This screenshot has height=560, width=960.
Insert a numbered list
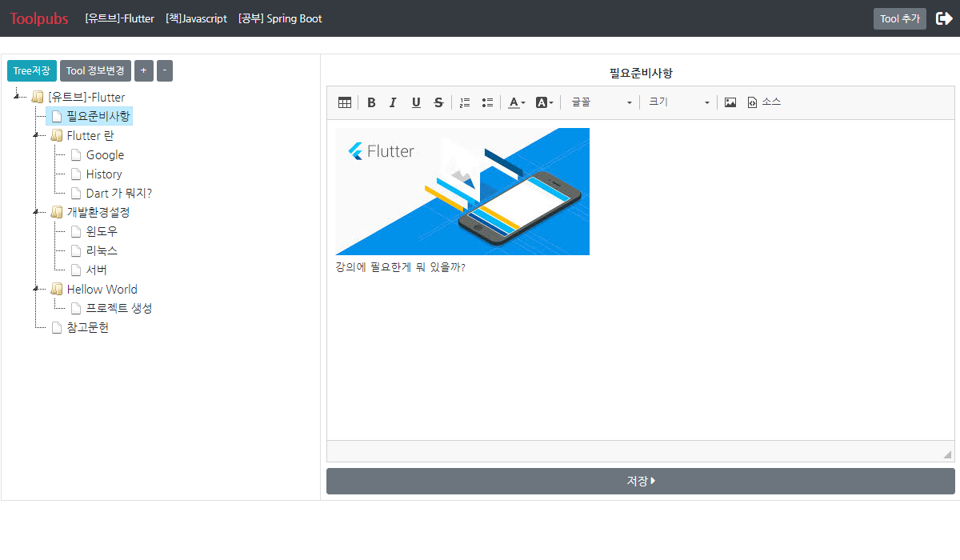465,102
